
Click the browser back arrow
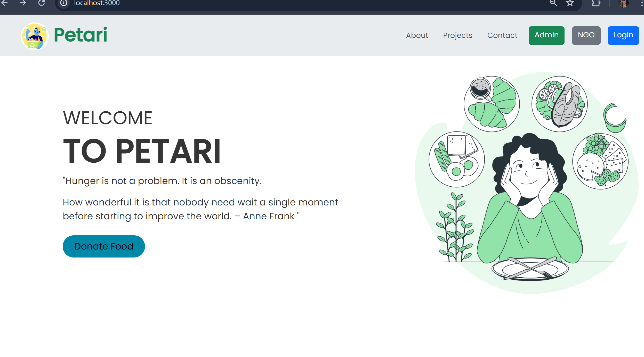pos(5,3)
